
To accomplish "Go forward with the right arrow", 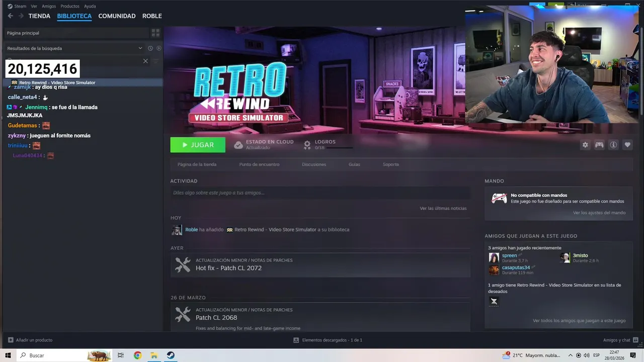I will [21, 16].
